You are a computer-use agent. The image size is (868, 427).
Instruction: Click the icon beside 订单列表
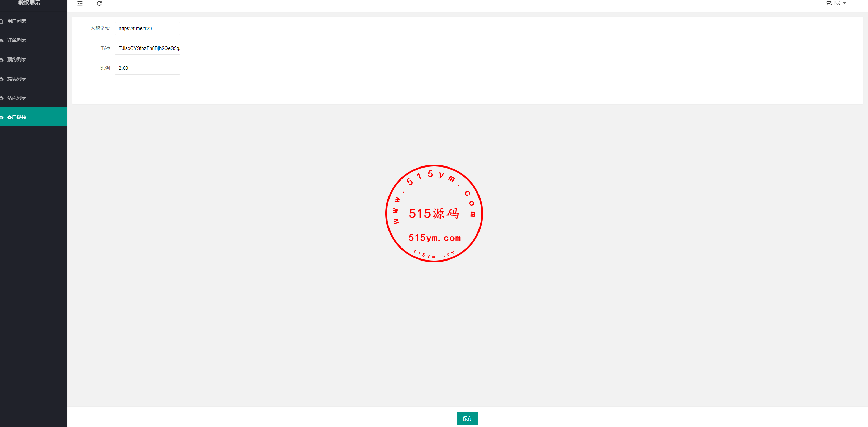[x=2, y=40]
